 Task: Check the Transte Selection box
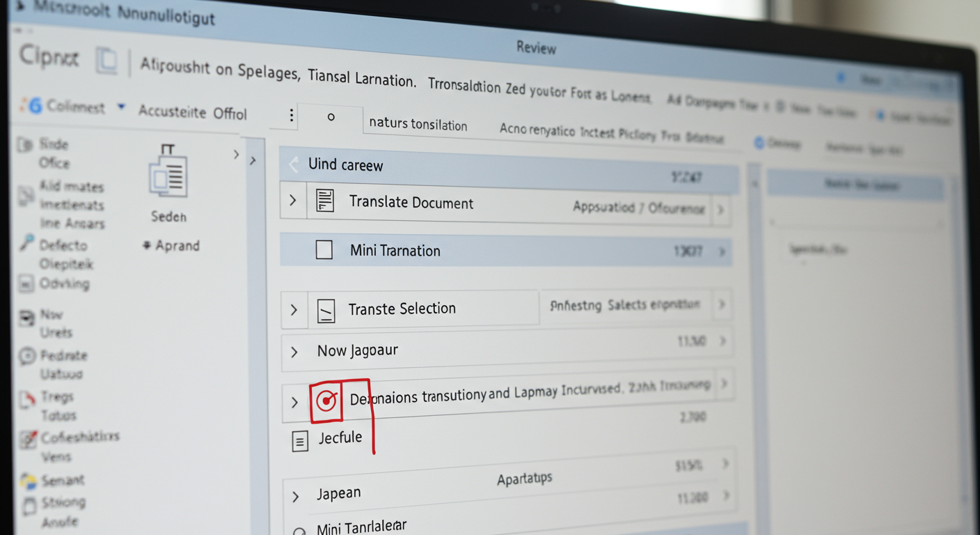tap(326, 309)
